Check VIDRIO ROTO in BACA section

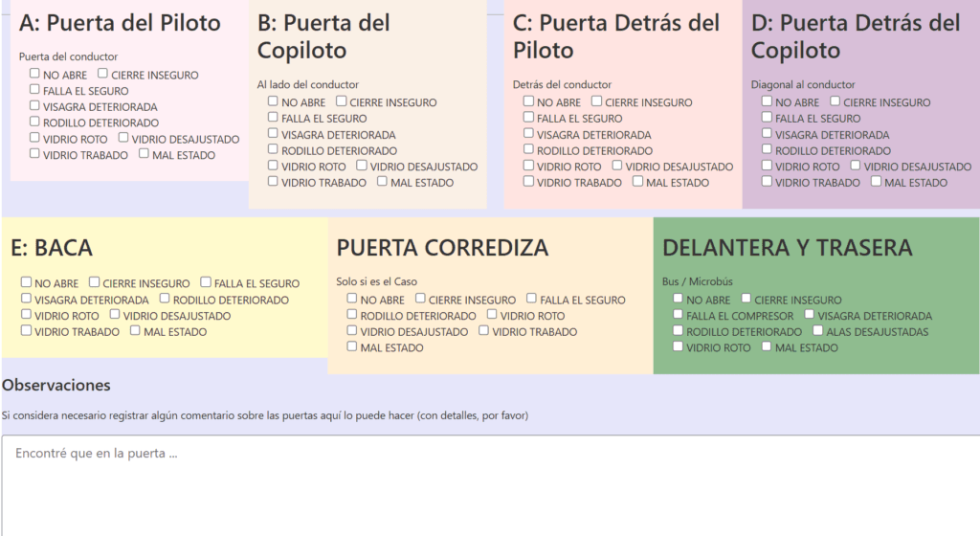(26, 315)
